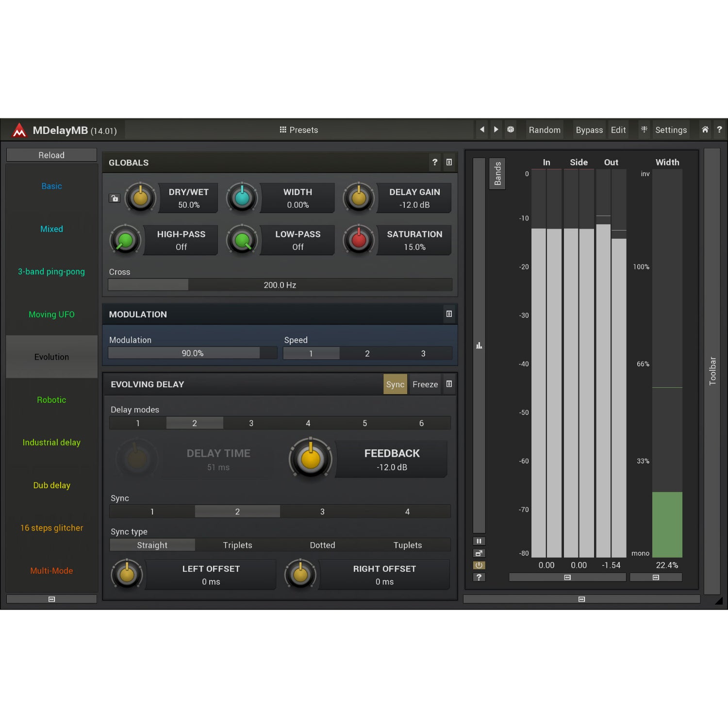This screenshot has width=728, height=728.
Task: Open the Evolving Delay section menu icon
Action: [x=449, y=384]
